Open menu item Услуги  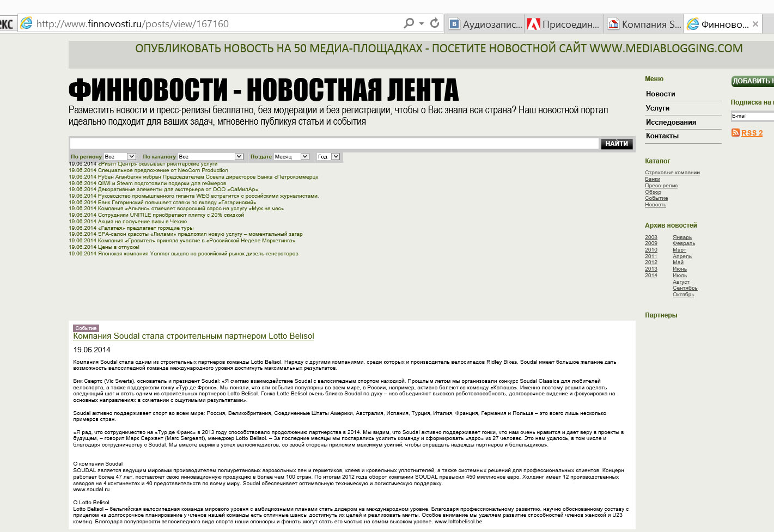tap(657, 108)
